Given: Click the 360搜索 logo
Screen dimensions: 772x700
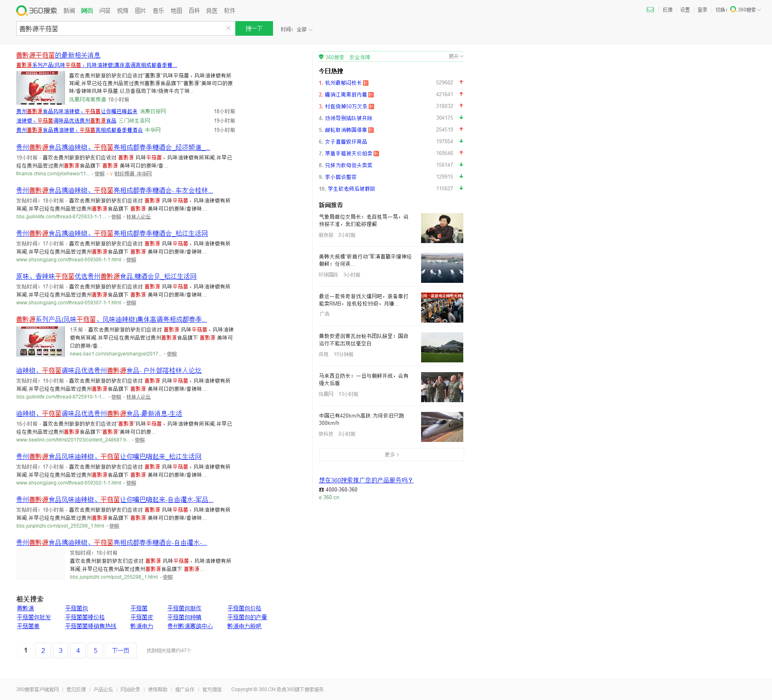Looking at the screenshot, I should click(37, 11).
